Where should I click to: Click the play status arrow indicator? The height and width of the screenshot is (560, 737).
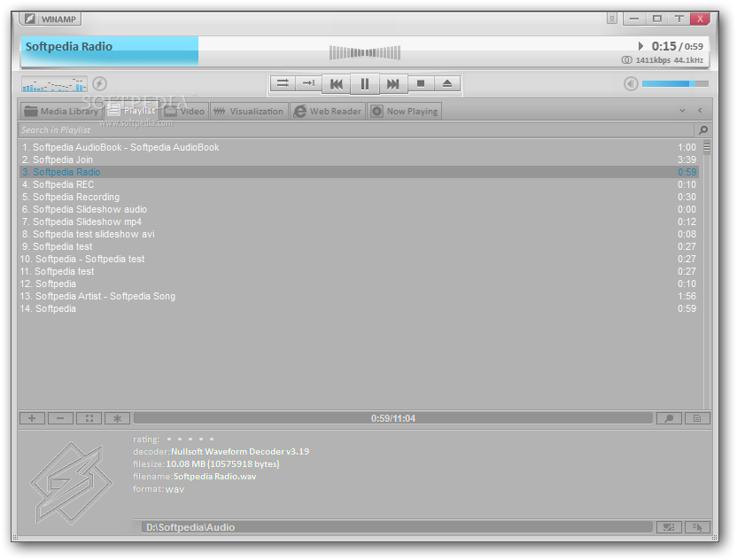640,46
